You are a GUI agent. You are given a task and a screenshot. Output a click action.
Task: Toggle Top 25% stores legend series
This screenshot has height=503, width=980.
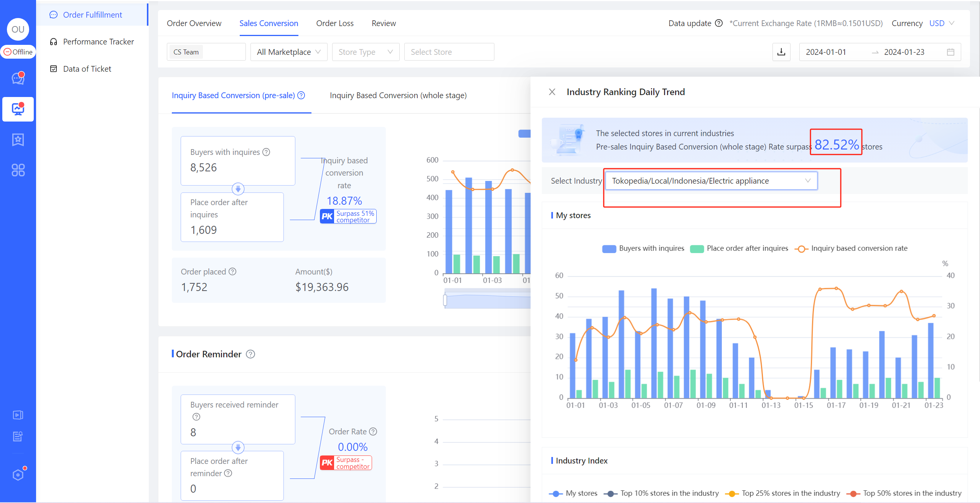pos(782,493)
